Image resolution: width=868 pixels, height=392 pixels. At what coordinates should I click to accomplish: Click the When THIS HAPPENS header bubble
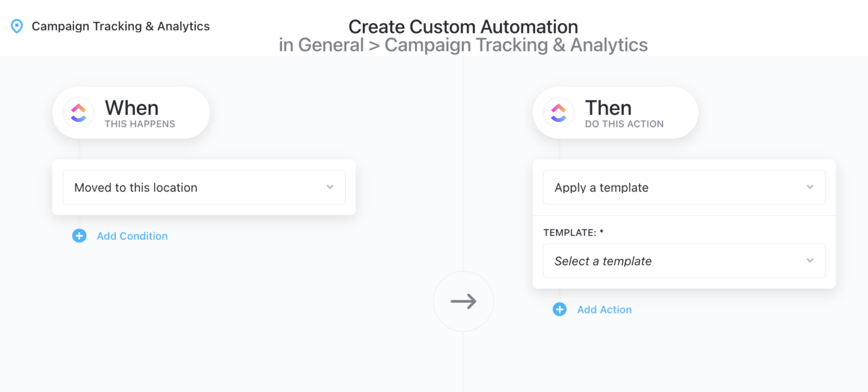(131, 112)
